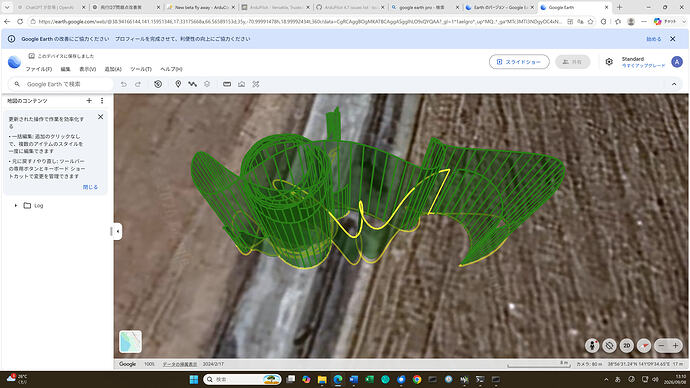The image size is (690, 388).
Task: Click the house-shaped toolbar icon
Action: 242,84
